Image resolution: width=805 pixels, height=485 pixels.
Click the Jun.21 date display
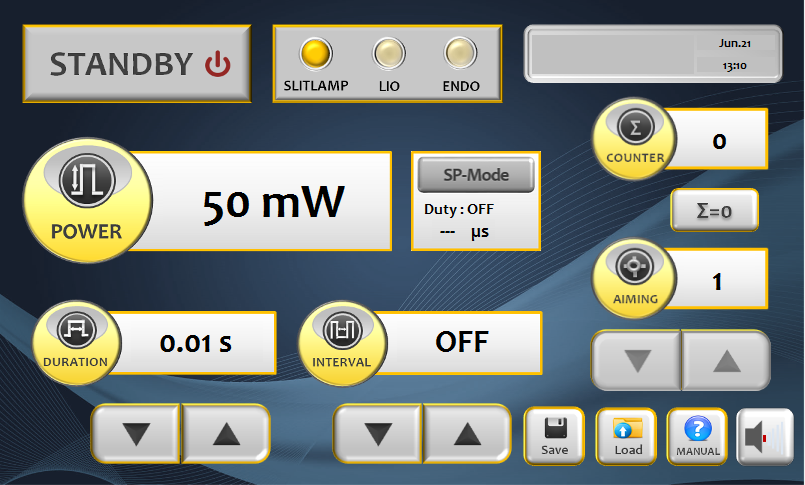[735, 43]
